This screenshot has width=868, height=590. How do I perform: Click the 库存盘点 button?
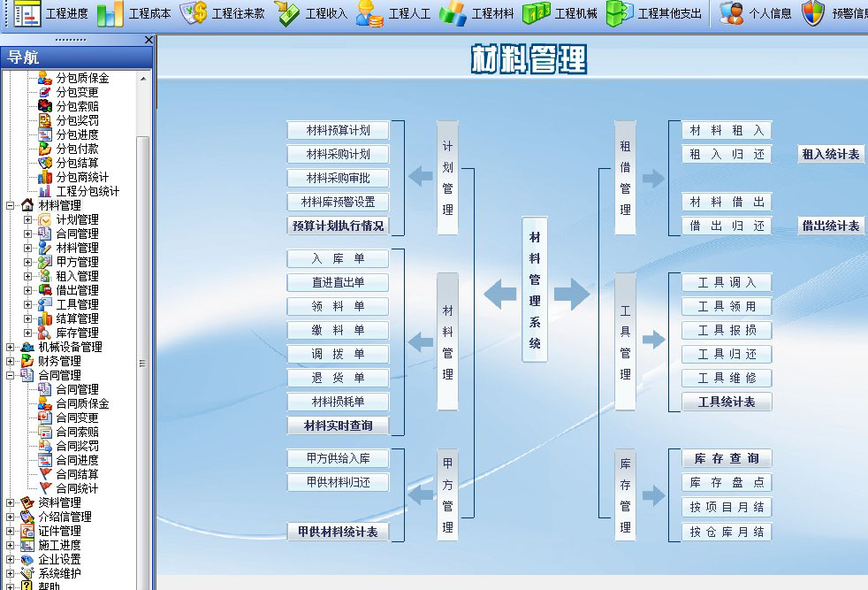click(x=727, y=482)
